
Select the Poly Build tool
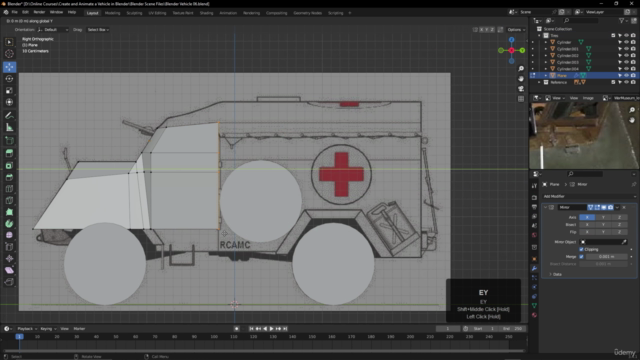pyautogui.click(x=9, y=212)
